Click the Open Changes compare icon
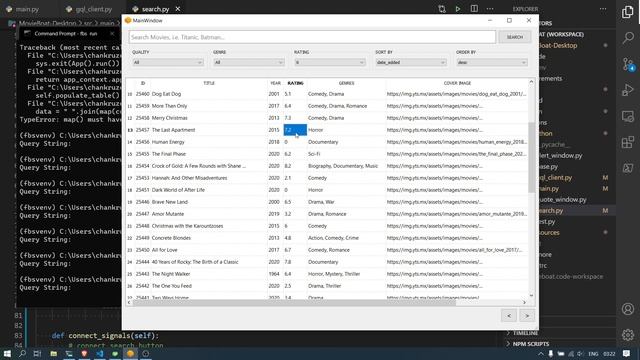640x360 pixels. 442,9
